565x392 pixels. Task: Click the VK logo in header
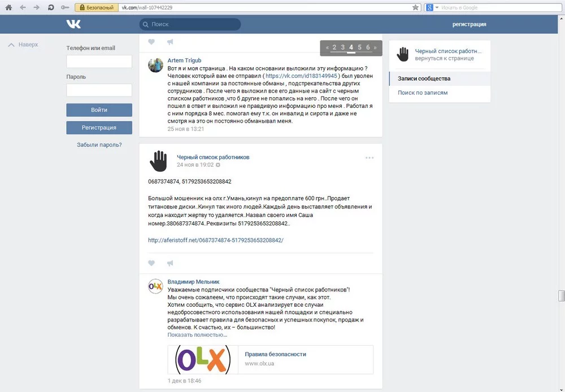pyautogui.click(x=73, y=24)
